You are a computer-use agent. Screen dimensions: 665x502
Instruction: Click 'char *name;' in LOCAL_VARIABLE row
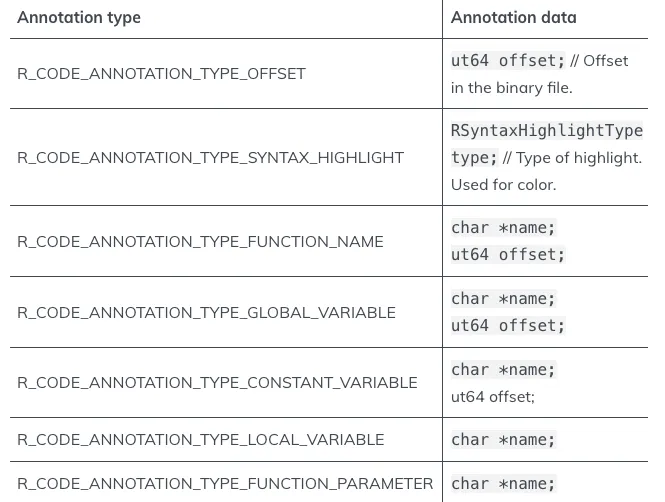pyautogui.click(x=503, y=440)
